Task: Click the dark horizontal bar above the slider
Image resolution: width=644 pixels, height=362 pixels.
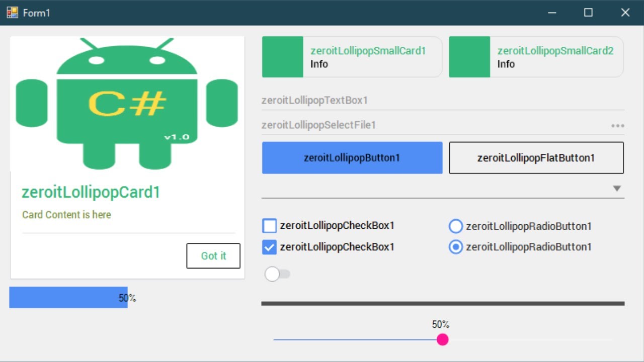Action: click(x=443, y=304)
